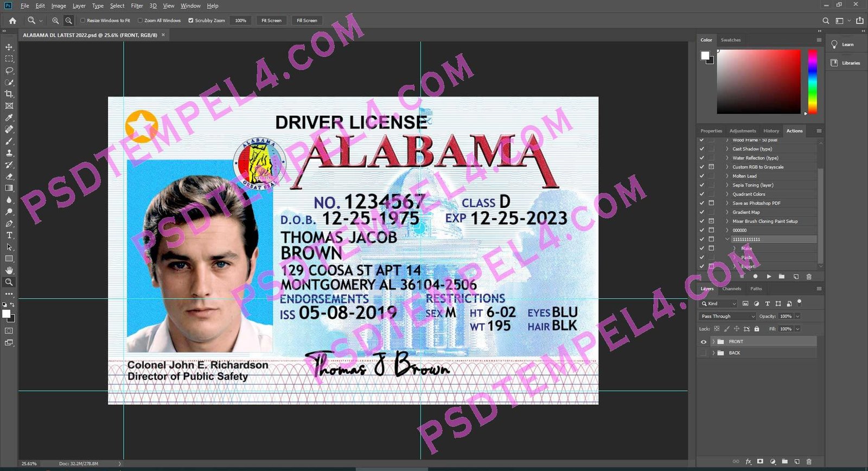
Task: Select the Hand tool
Action: pos(9,270)
